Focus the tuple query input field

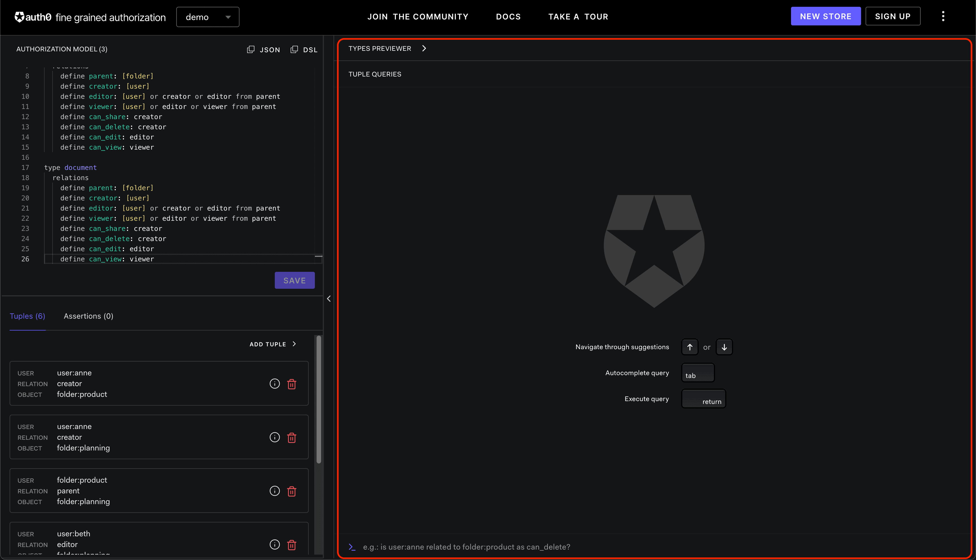[x=654, y=547]
